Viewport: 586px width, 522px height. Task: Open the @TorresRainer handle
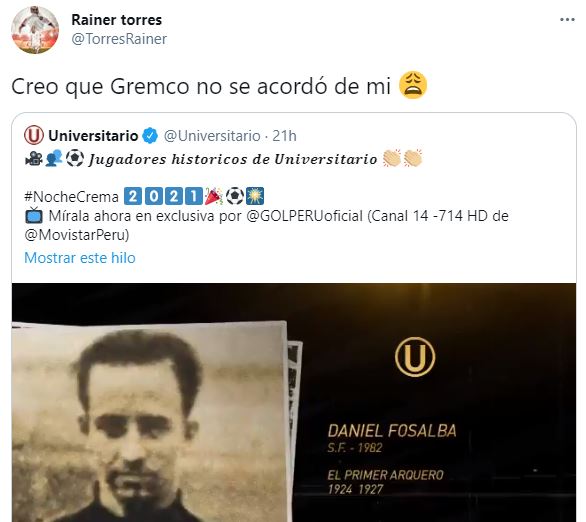click(119, 39)
